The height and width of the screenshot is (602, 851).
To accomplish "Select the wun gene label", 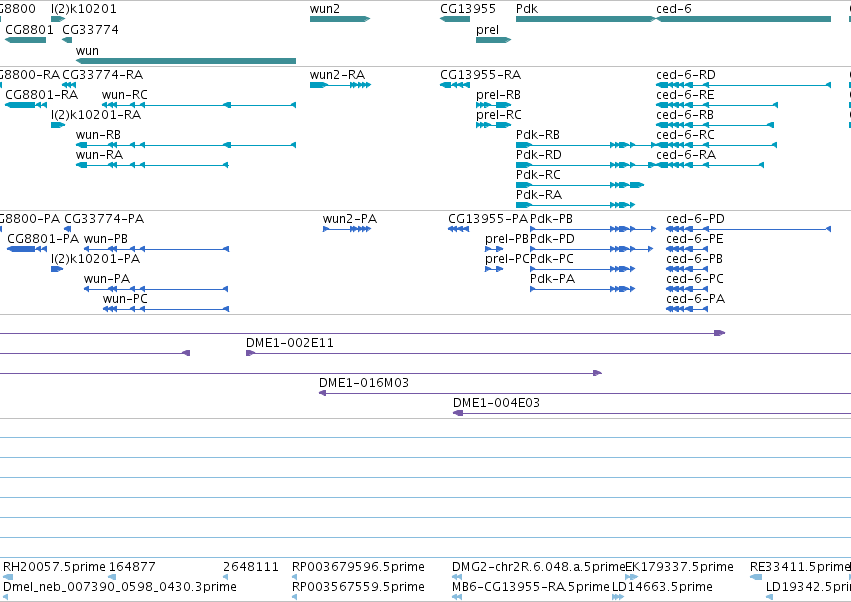I will (87, 50).
